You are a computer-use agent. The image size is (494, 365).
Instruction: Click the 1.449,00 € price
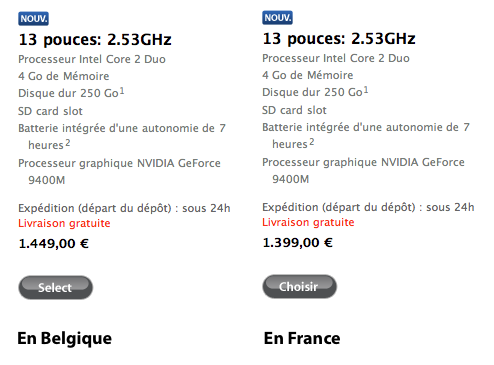54,243
